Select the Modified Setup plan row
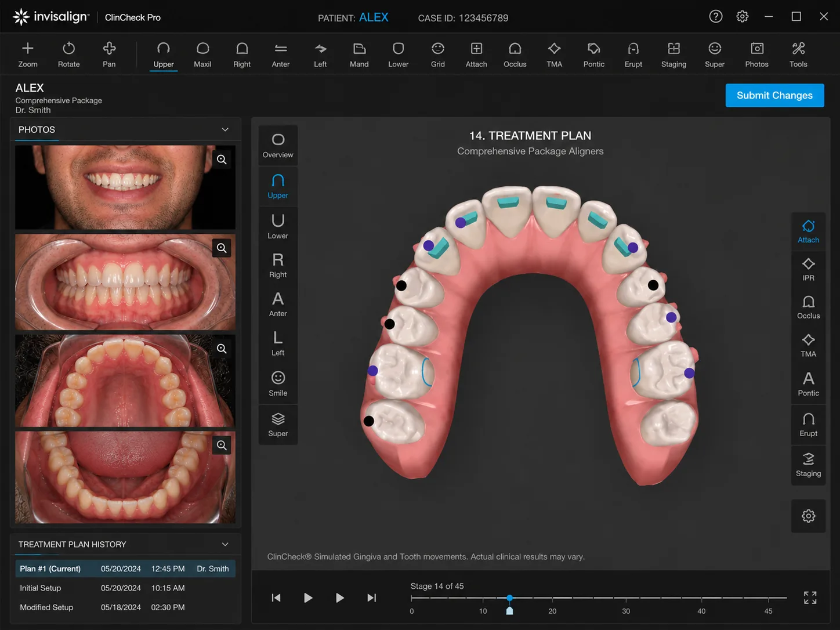This screenshot has height=630, width=840. click(125, 607)
